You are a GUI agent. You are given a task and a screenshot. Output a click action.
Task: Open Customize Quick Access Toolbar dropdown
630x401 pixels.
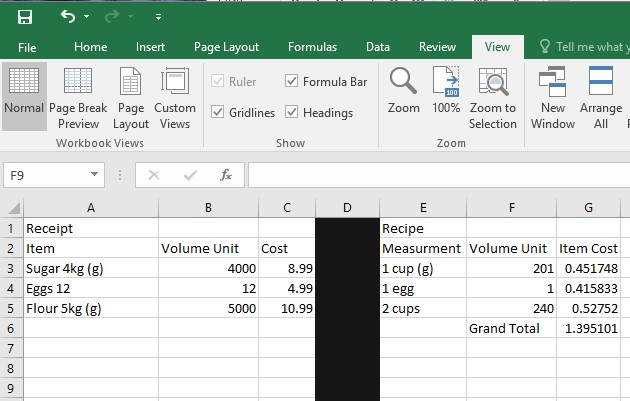coord(159,18)
